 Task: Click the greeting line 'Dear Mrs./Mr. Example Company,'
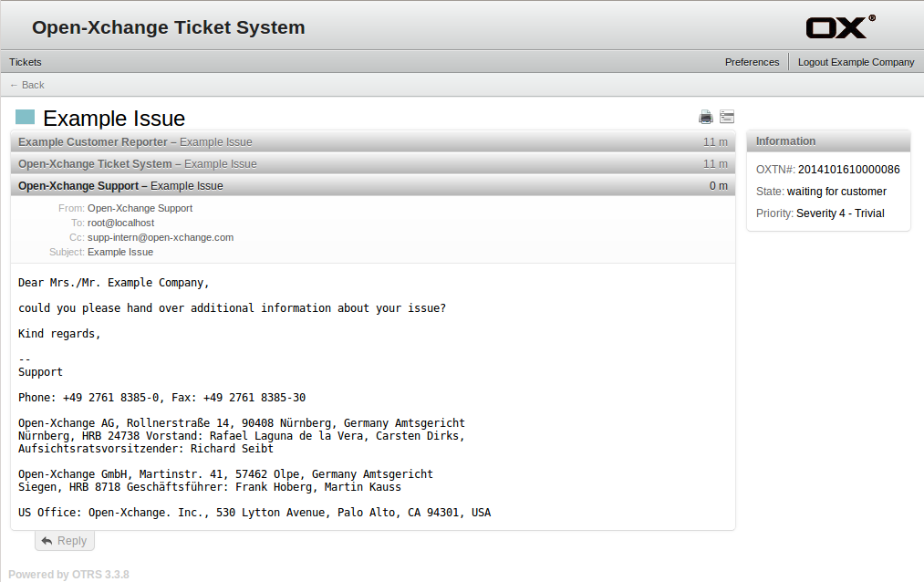click(114, 283)
